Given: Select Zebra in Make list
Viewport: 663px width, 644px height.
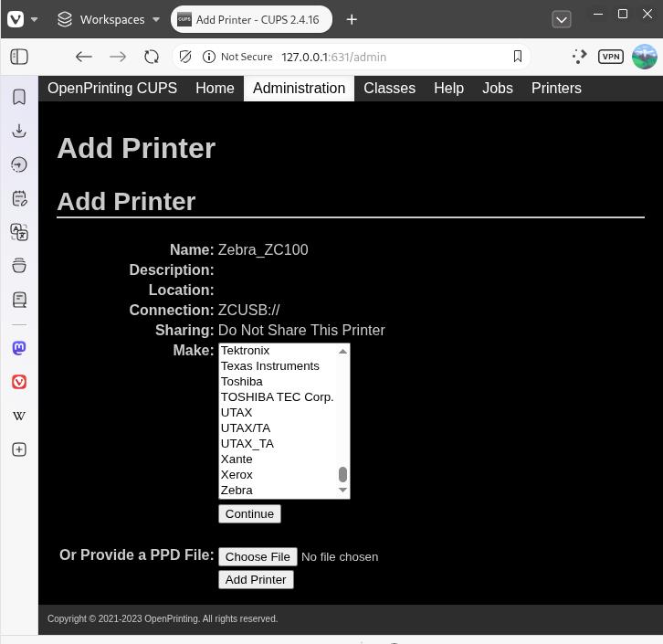Looking at the screenshot, I should coord(279,491).
